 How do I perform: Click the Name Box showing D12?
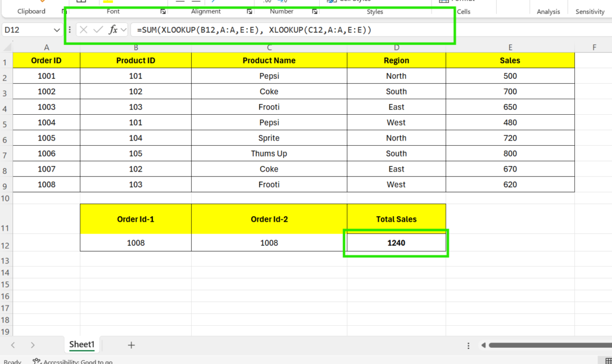[x=27, y=30]
